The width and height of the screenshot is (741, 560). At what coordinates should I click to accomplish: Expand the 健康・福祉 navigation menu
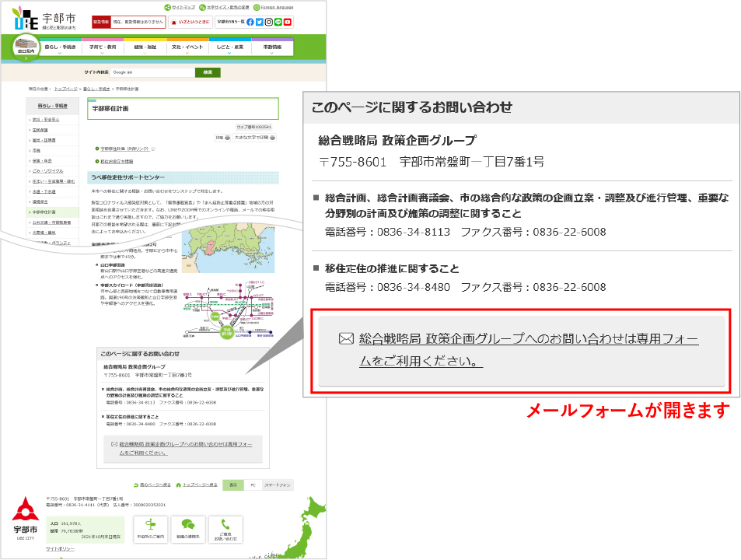pos(145,47)
